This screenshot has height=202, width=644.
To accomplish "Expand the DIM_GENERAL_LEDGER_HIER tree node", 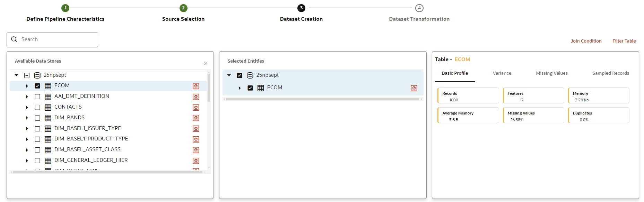I will (x=27, y=160).
